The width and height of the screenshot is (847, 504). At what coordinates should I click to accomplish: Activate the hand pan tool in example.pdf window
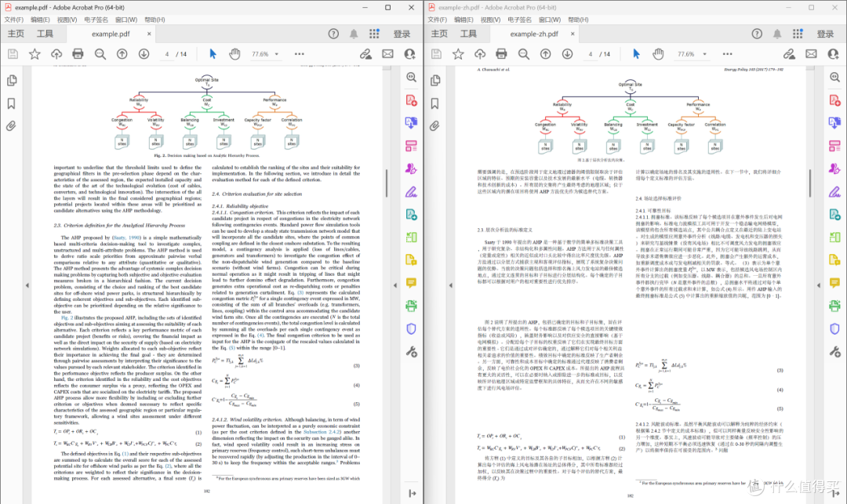pyautogui.click(x=234, y=54)
